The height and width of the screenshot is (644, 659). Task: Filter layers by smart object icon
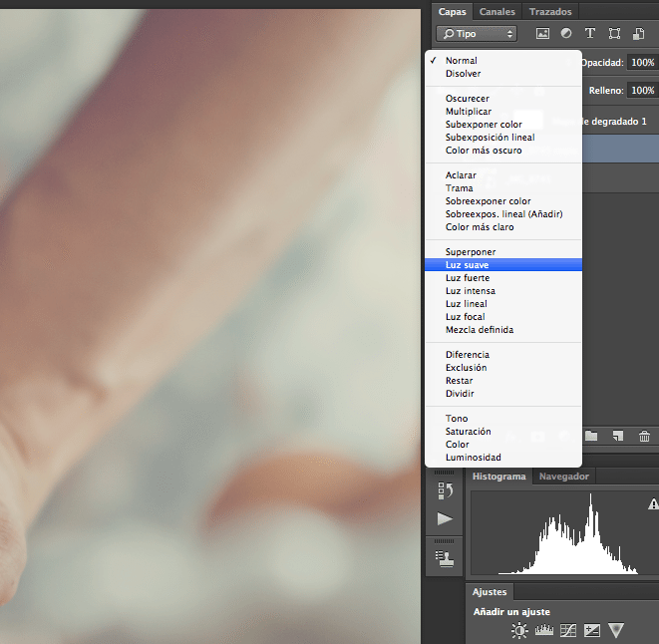click(x=639, y=34)
